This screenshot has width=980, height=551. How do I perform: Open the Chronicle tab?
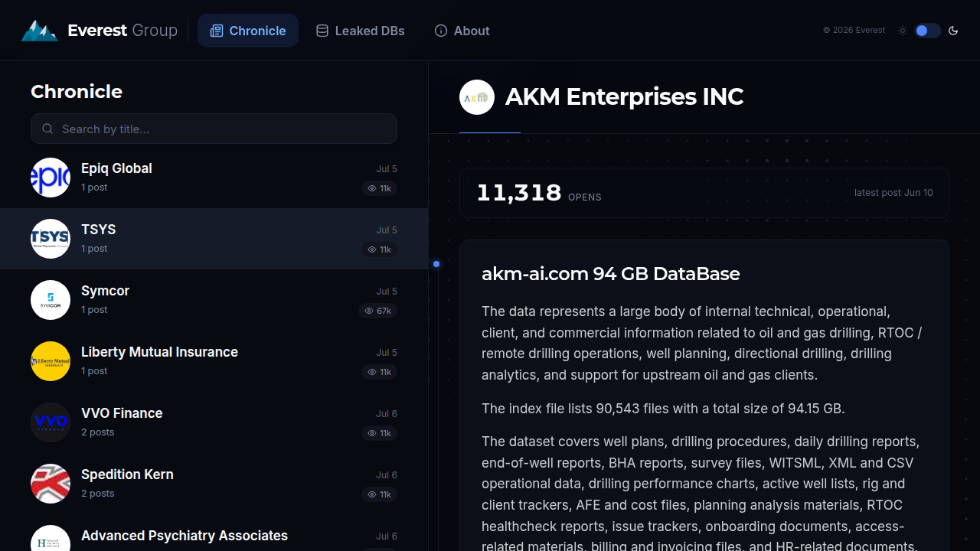[248, 31]
